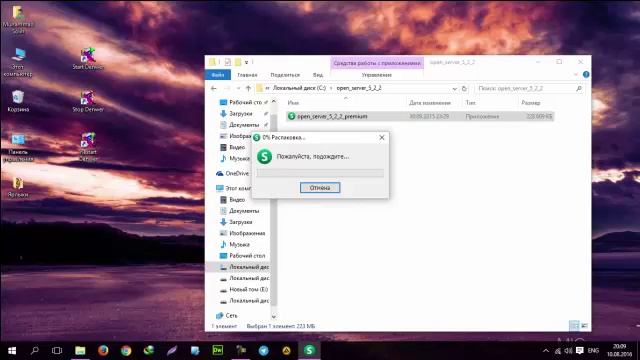Open the Stop Denwer desktop shortcut

click(87, 101)
